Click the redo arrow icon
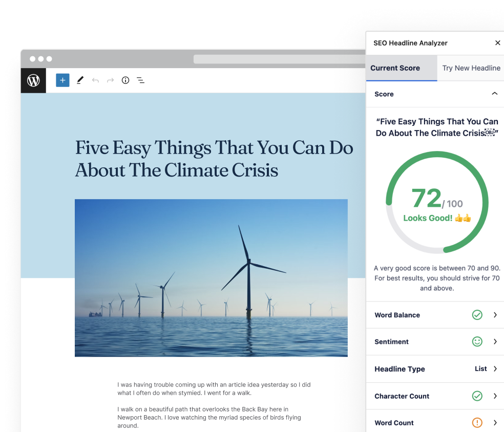 coord(110,80)
